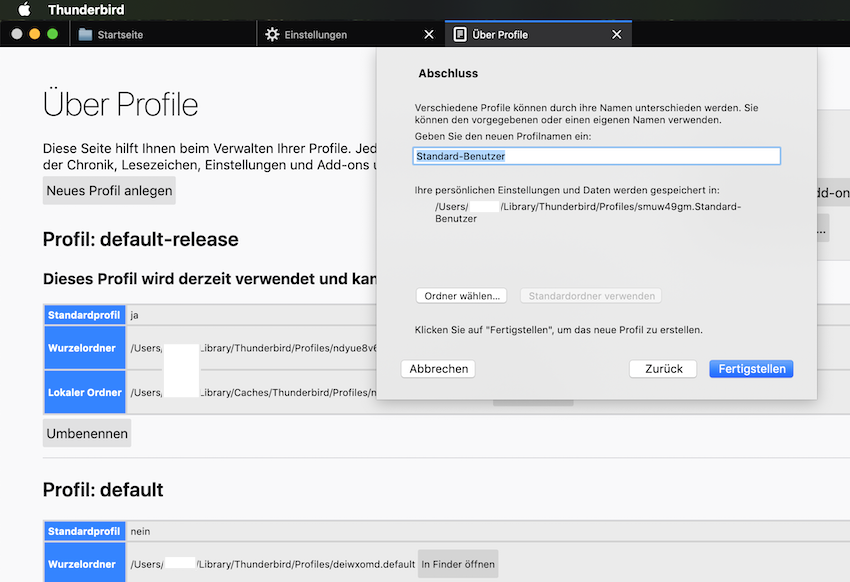Maximize the window with green button
850x582 pixels.
[53, 34]
